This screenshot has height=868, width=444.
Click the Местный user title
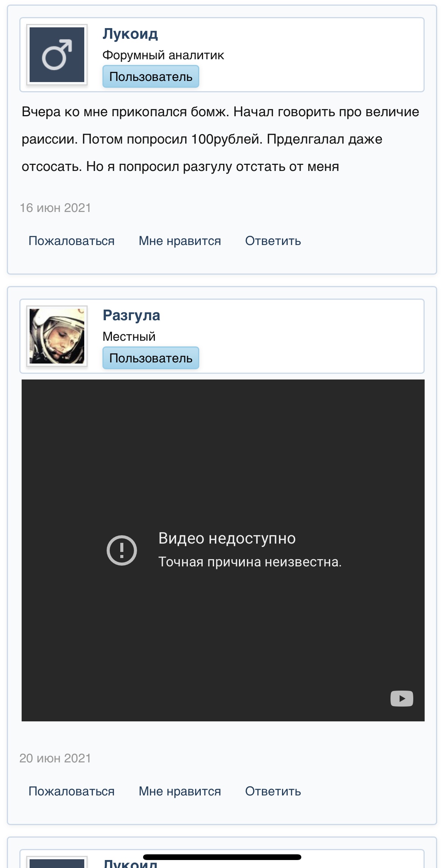(x=129, y=337)
